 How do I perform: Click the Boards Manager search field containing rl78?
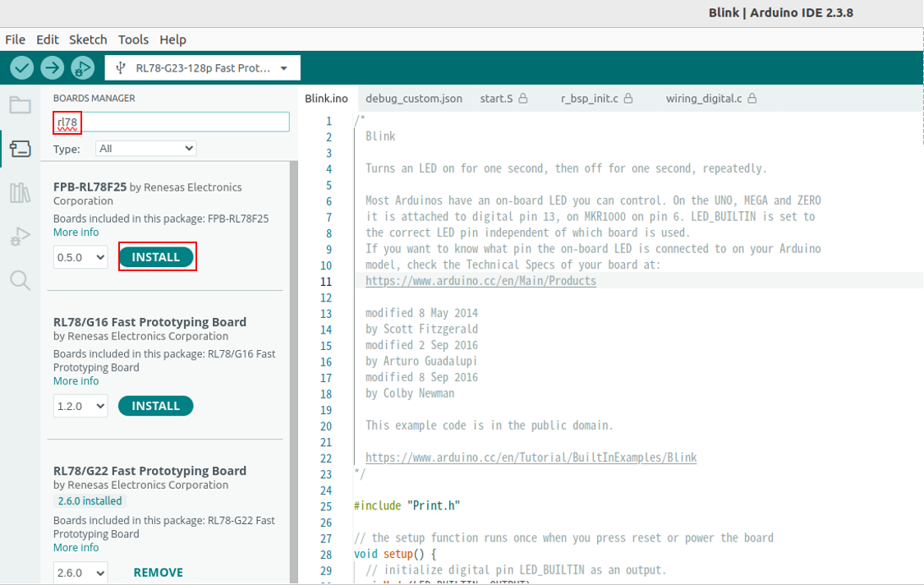pos(170,122)
